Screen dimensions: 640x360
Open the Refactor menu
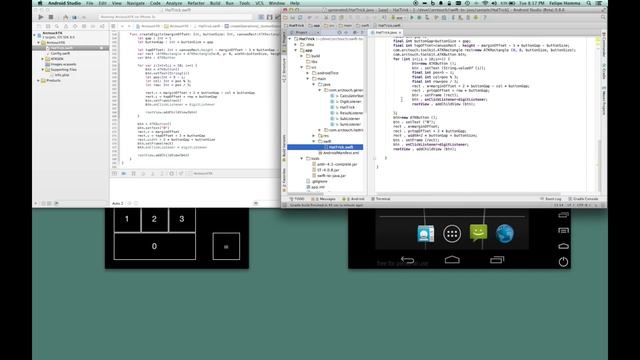click(x=196, y=3)
